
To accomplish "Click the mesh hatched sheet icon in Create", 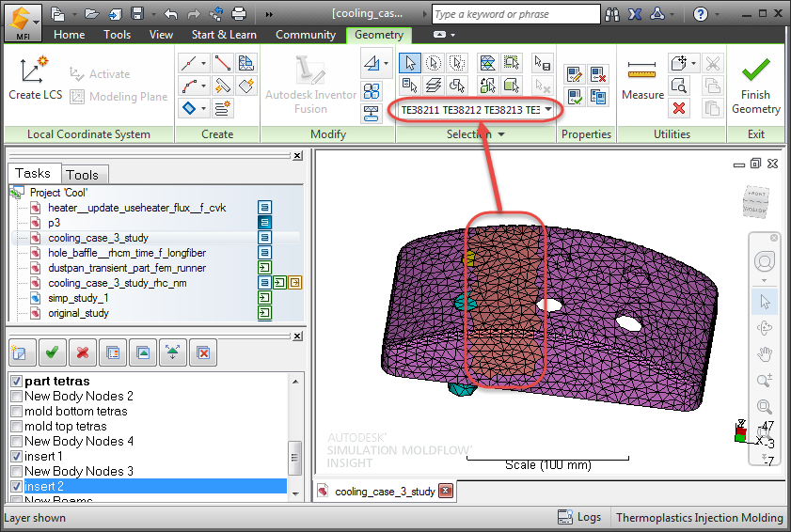I will click(246, 63).
